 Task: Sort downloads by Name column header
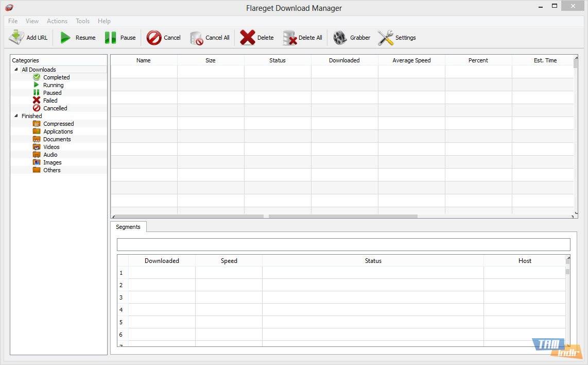click(144, 60)
